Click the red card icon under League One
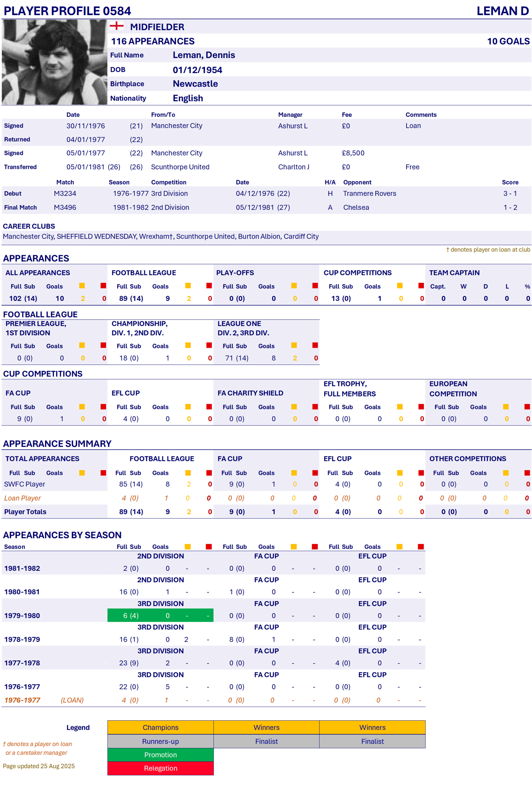Screen dimensions: 532x789 point(315,345)
